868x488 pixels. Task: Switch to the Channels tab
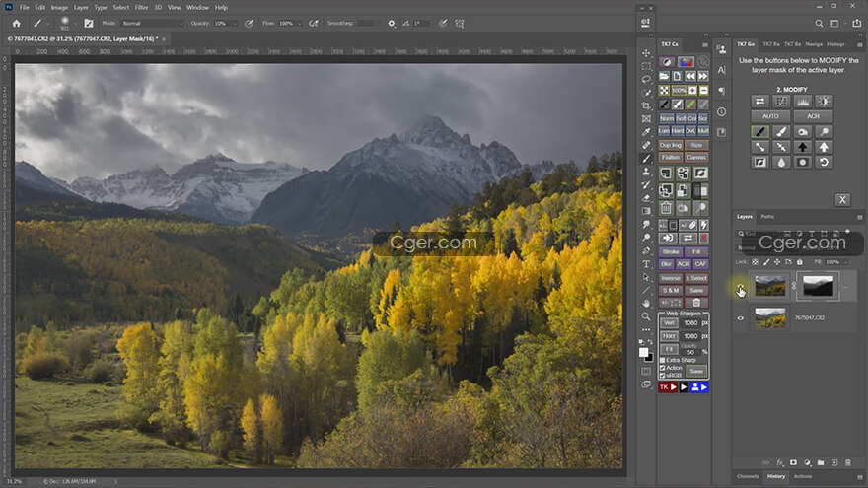tap(748, 476)
